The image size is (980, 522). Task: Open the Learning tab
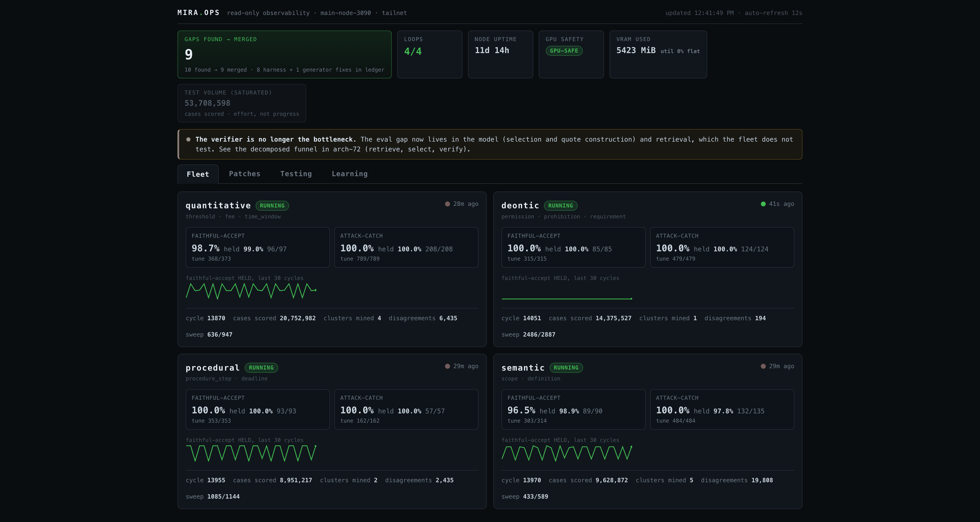point(350,174)
